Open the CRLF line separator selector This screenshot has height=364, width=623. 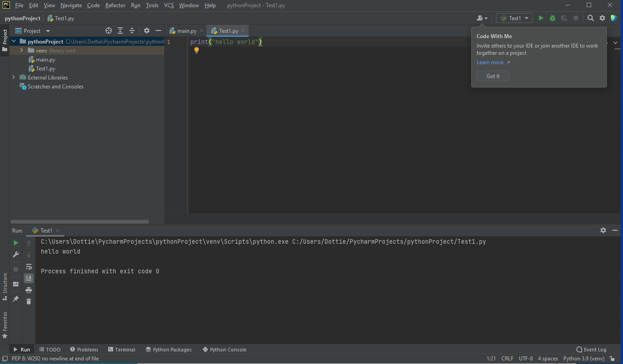(507, 359)
